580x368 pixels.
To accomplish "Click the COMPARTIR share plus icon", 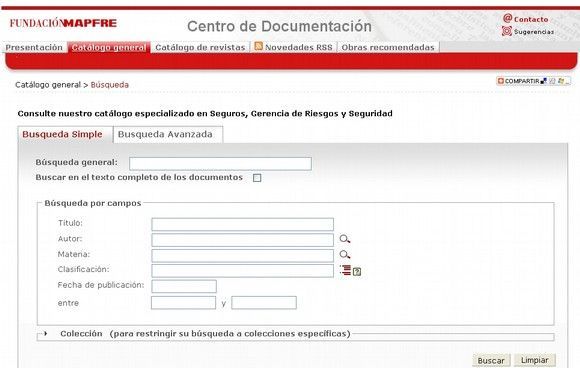I will tap(500, 81).
